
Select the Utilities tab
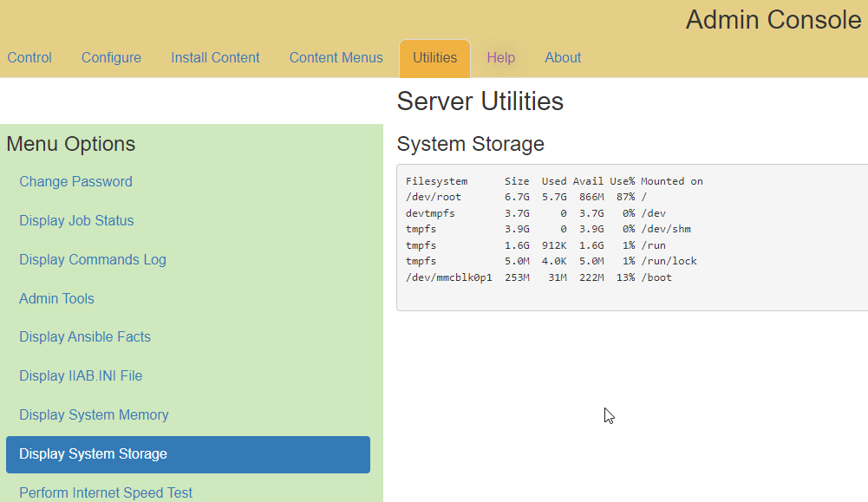[435, 58]
